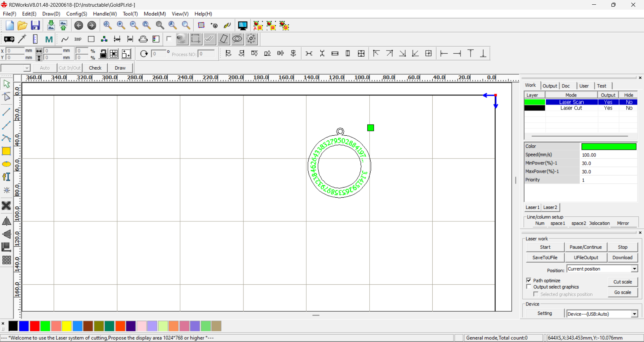Click the Redo arrow icon
The image size is (644, 342).
click(x=92, y=25)
